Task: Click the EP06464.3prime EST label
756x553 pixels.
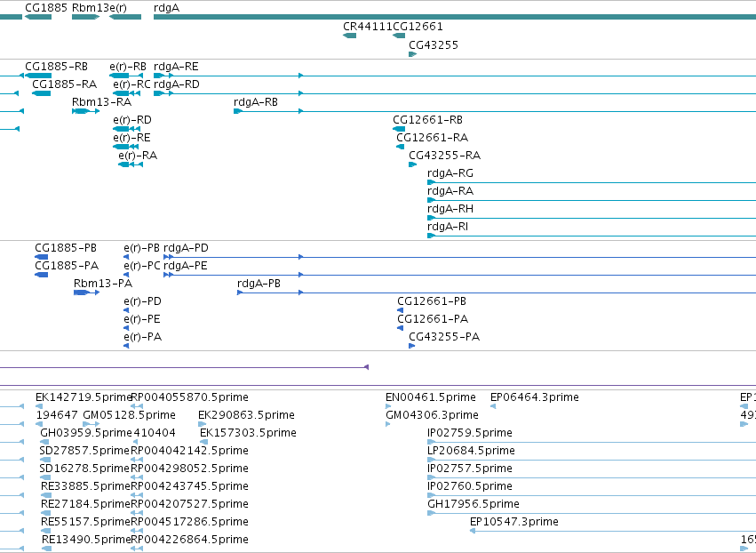Action: (535, 397)
